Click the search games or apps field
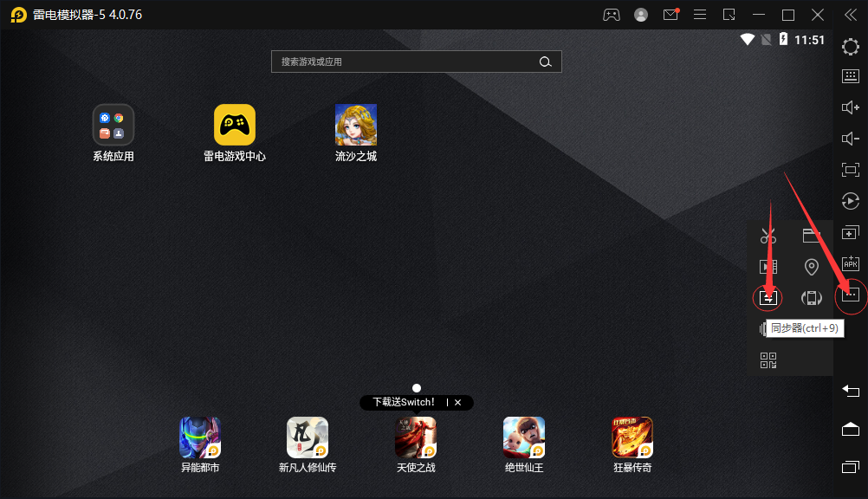Image resolution: width=868 pixels, height=499 pixels. tap(417, 62)
